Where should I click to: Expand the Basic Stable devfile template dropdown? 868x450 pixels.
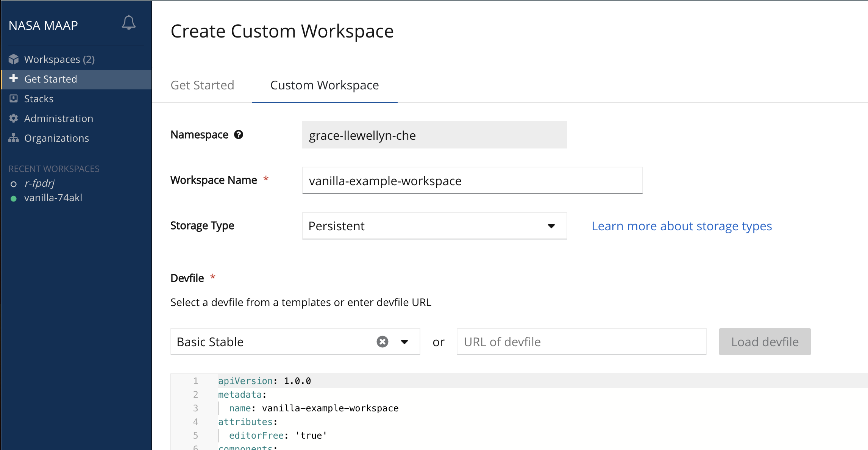click(295, 342)
